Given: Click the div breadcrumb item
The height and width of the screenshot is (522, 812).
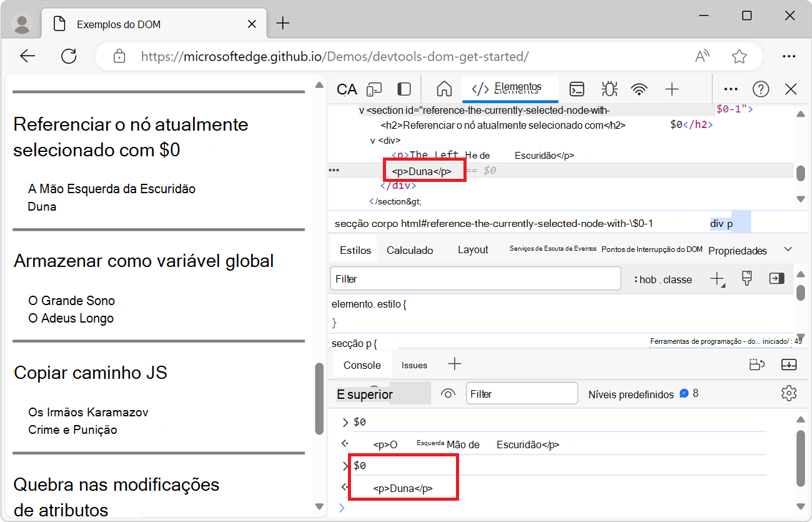Looking at the screenshot, I should 717,224.
